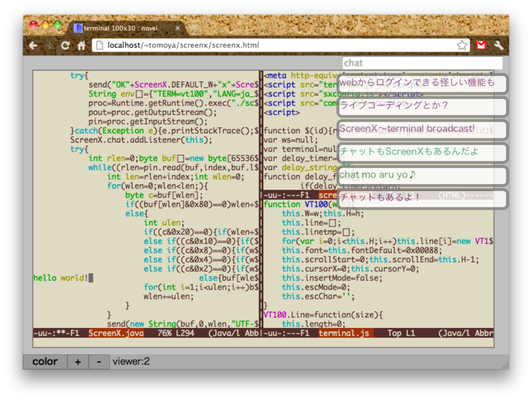
Task: Click the 'this.insertMode=false;' line
Action: pos(332,278)
